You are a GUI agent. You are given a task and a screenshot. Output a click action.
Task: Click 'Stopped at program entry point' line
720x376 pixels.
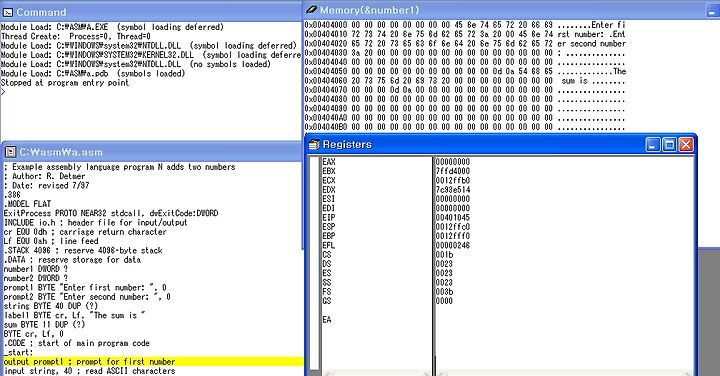tap(65, 83)
